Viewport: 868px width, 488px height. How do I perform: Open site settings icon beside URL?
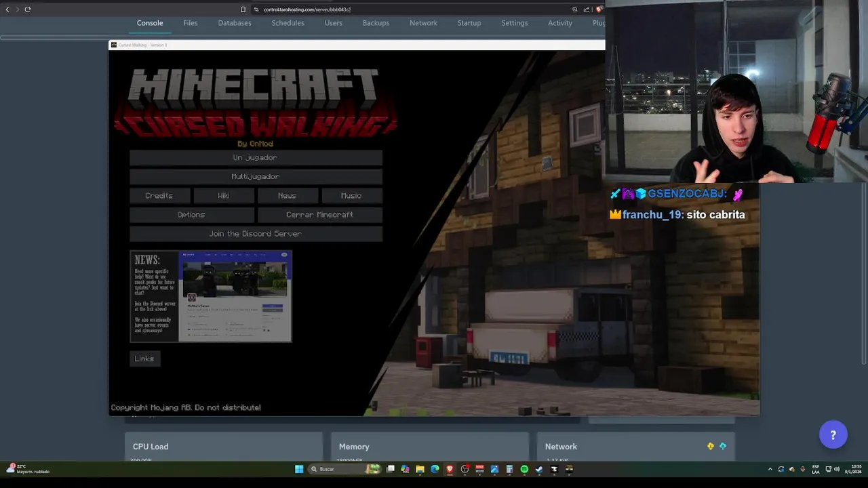pyautogui.click(x=256, y=9)
